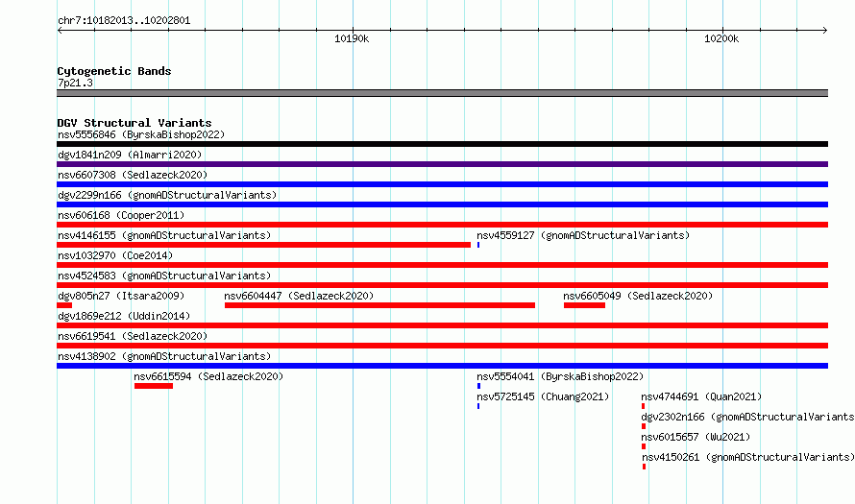This screenshot has width=855, height=504.
Task: Open nsv5725145 (Chuang2021) label
Action: (543, 396)
